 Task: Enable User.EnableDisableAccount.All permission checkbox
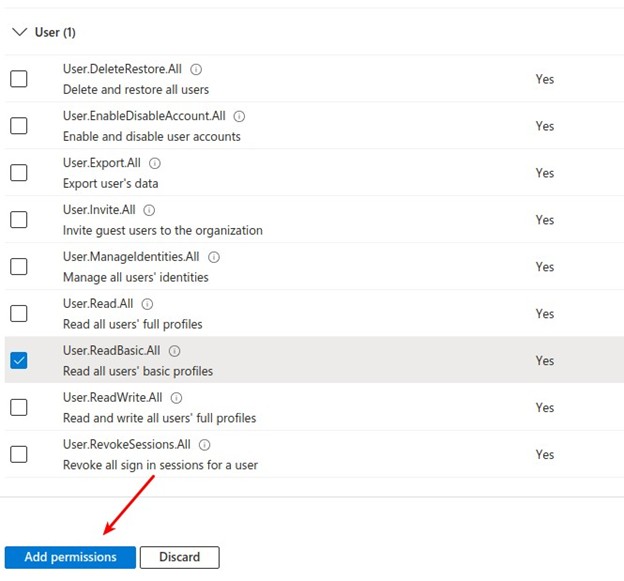pyautogui.click(x=19, y=126)
